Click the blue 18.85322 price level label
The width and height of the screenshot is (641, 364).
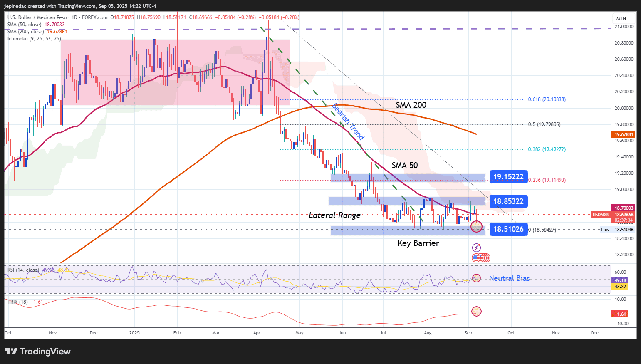point(508,201)
